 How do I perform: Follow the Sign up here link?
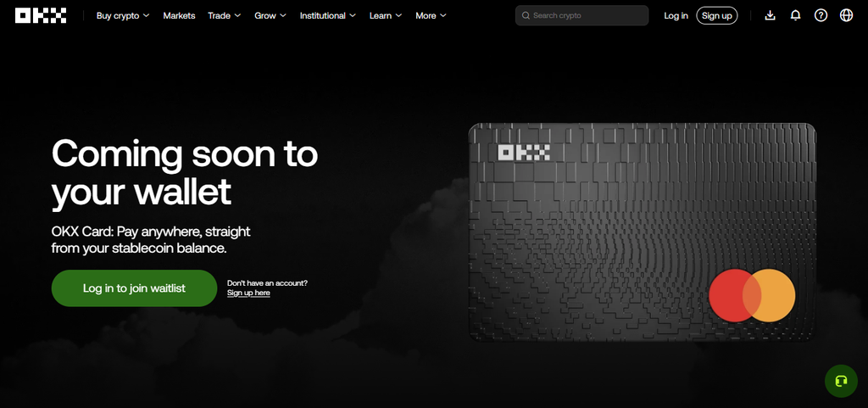(248, 293)
